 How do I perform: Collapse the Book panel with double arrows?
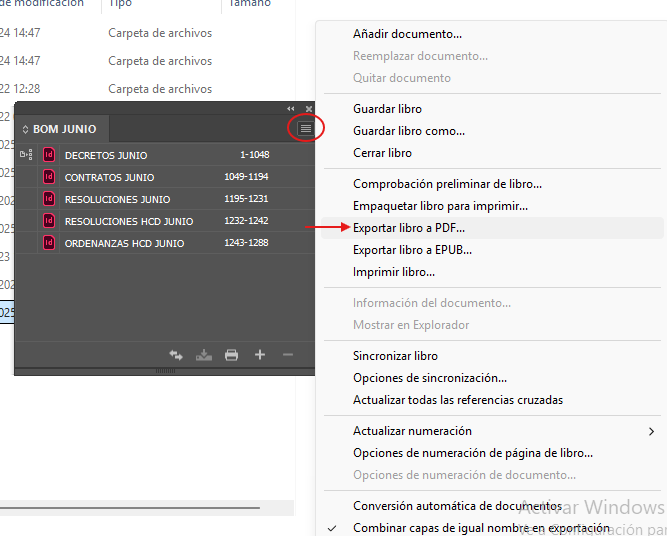pyautogui.click(x=291, y=108)
